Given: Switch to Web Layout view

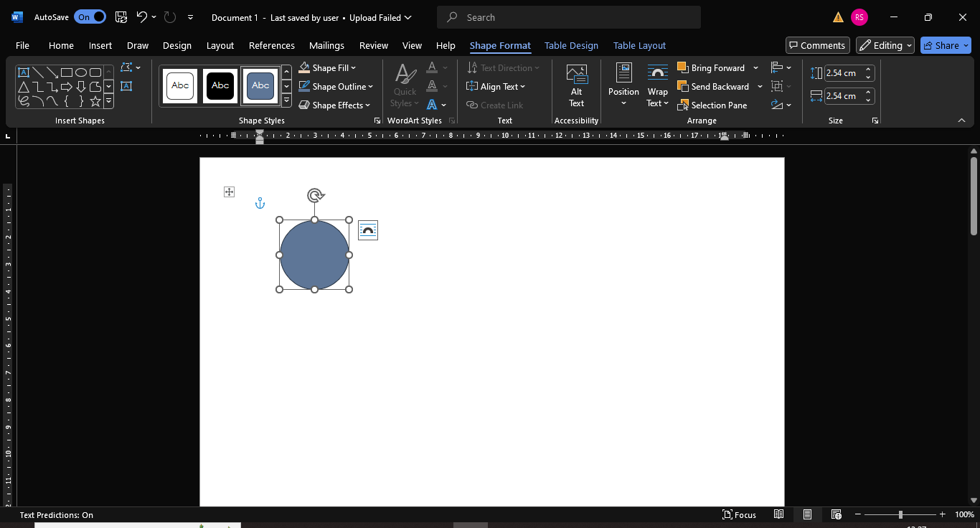Looking at the screenshot, I should 837,514.
